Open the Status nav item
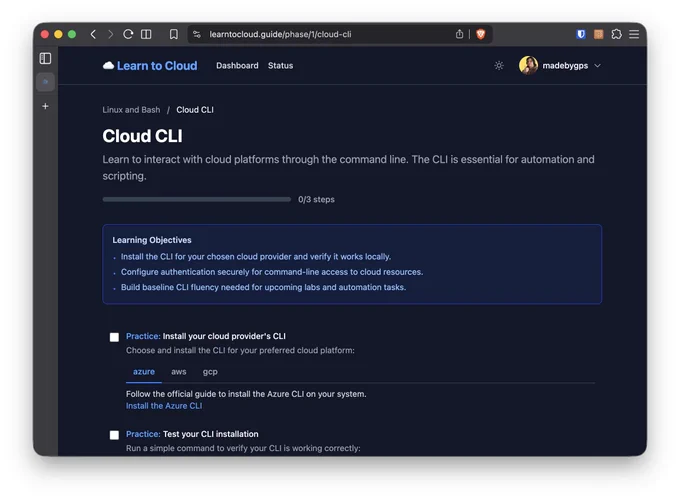The image size is (680, 500). point(281,65)
